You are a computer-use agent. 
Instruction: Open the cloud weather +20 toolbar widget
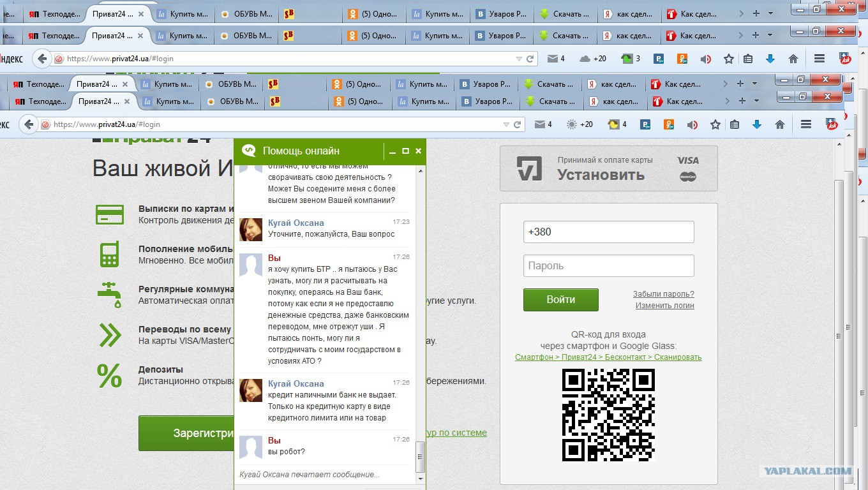pos(593,59)
